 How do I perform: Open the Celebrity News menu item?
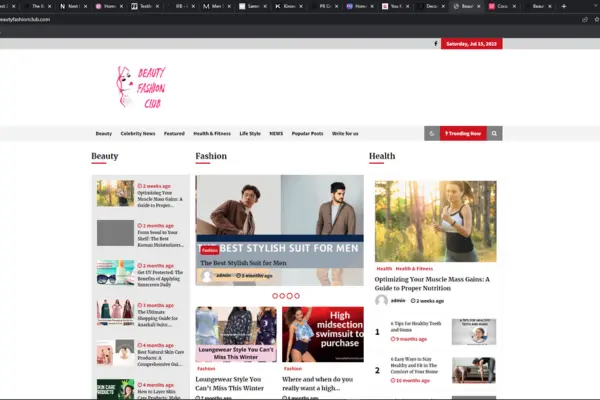[138, 134]
